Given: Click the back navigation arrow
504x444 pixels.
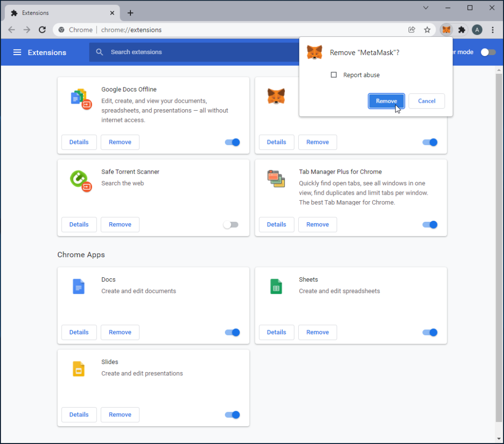Looking at the screenshot, I should pyautogui.click(x=12, y=30).
